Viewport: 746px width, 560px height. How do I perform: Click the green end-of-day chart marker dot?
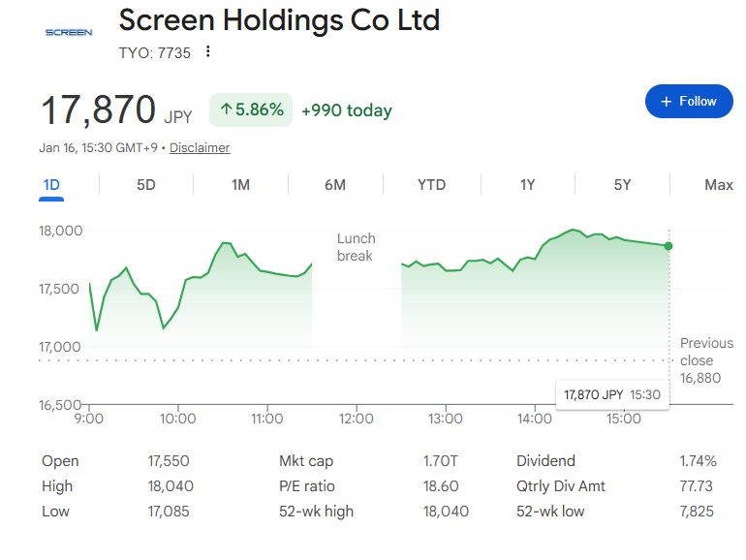pyautogui.click(x=668, y=246)
